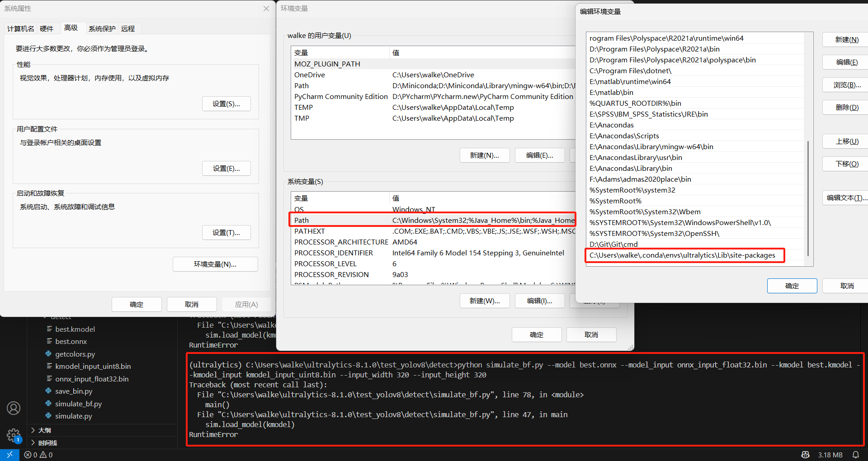Click the Python icon beside save_bin.py
The width and height of the screenshot is (868, 461).
tap(48, 391)
